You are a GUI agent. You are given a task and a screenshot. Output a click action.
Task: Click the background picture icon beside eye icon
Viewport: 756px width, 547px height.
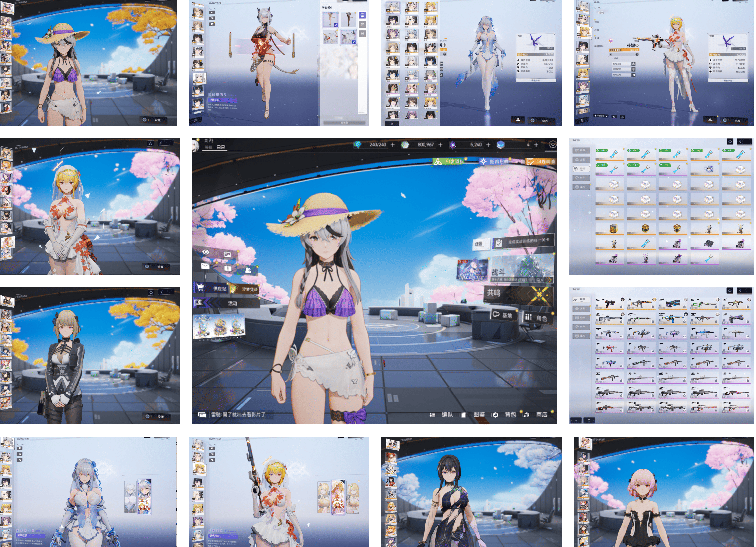tap(227, 255)
